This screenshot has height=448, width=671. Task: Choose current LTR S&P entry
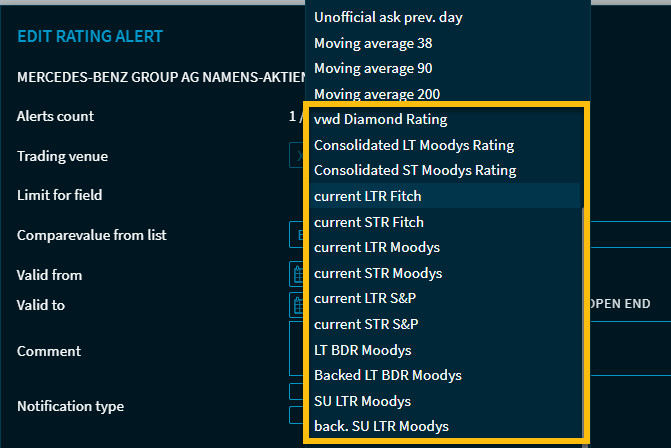pyautogui.click(x=365, y=298)
